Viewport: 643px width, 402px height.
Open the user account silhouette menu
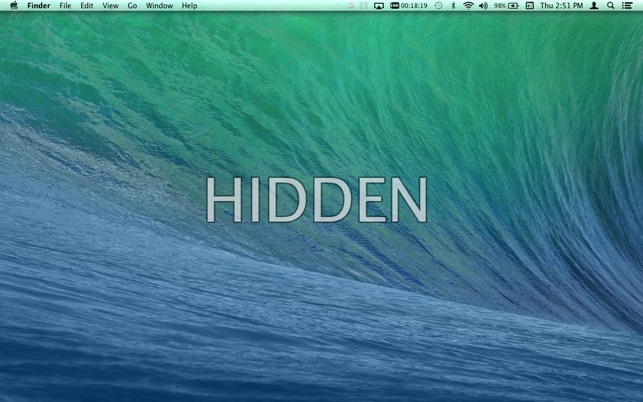(595, 6)
